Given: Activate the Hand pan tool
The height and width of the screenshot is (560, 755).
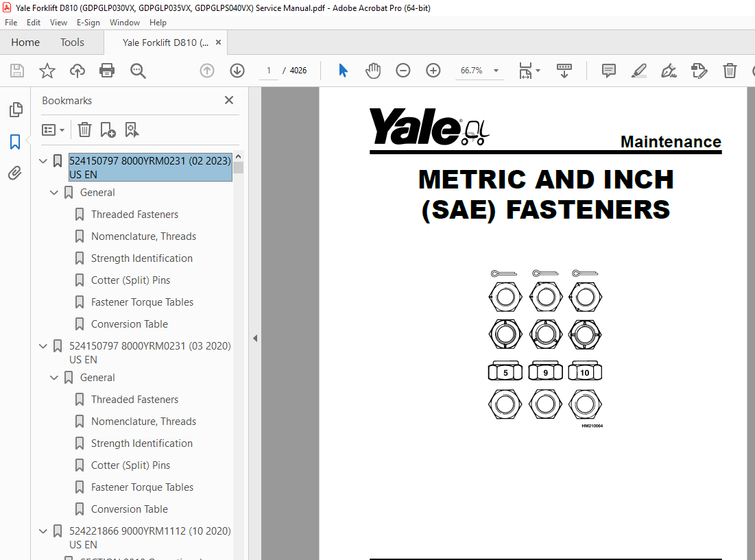Looking at the screenshot, I should [372, 71].
